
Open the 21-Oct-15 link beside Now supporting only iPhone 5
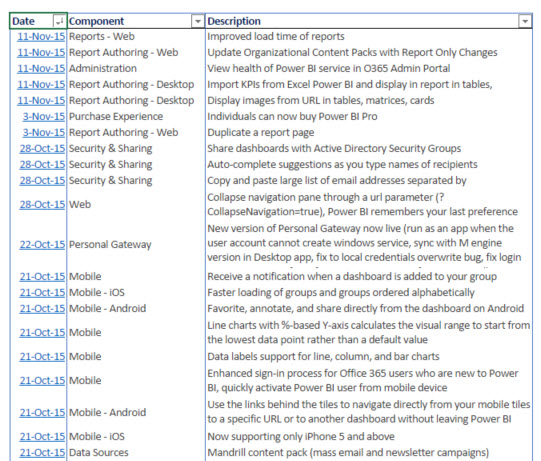point(42,437)
